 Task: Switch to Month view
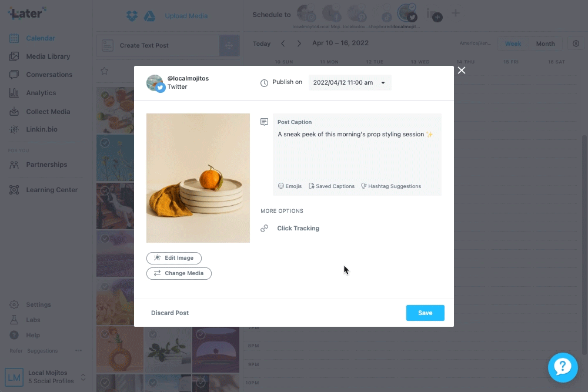pos(545,44)
